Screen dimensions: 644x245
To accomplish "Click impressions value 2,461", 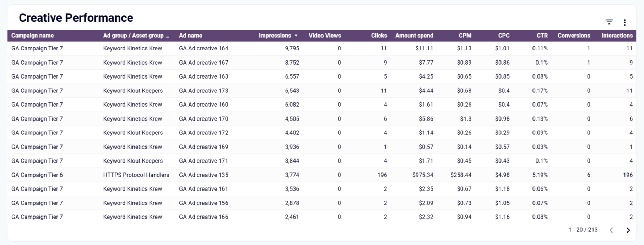I will tap(292, 217).
